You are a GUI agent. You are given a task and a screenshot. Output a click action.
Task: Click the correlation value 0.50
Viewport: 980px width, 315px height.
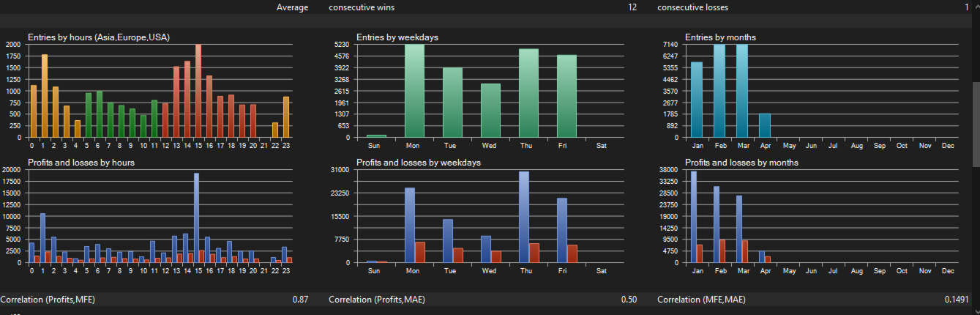[x=629, y=300]
